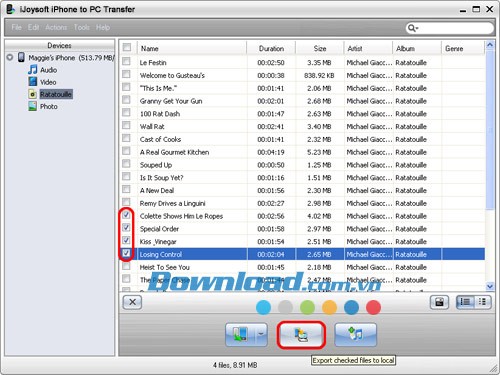Check the Granny Get Your Gun checkbox
This screenshot has height=375, width=500.
126,100
